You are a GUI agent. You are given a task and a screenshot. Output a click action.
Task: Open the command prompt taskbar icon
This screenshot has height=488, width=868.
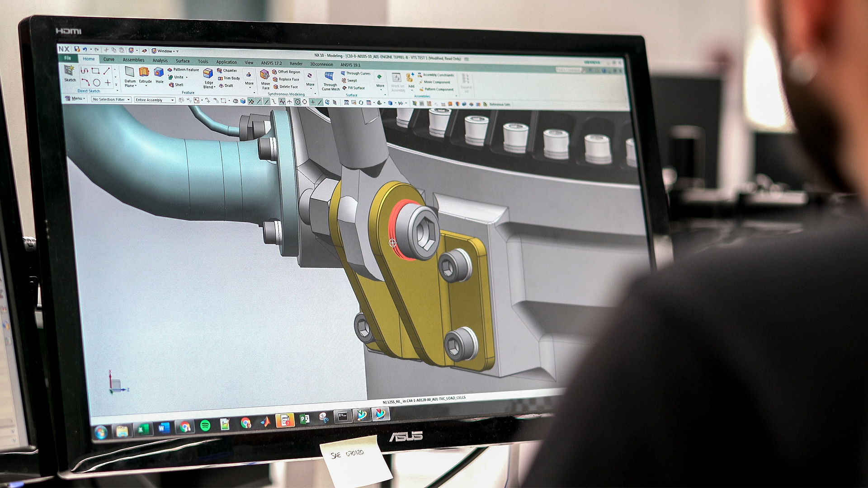pos(343,416)
